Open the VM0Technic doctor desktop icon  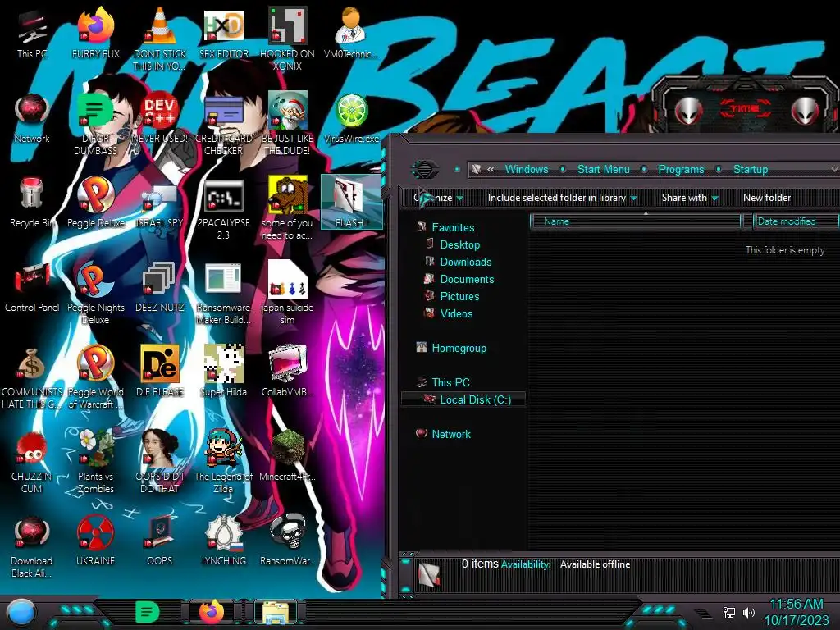(351, 33)
